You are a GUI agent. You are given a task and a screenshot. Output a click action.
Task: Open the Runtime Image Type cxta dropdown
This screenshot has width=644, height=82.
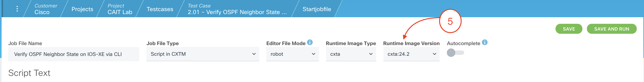(351, 54)
